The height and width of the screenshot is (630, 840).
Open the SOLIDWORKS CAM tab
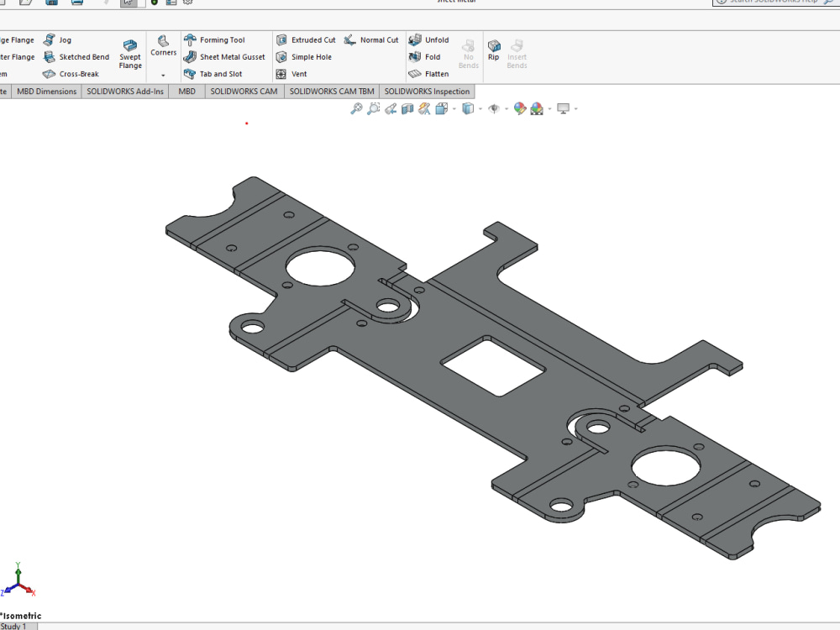click(x=244, y=91)
